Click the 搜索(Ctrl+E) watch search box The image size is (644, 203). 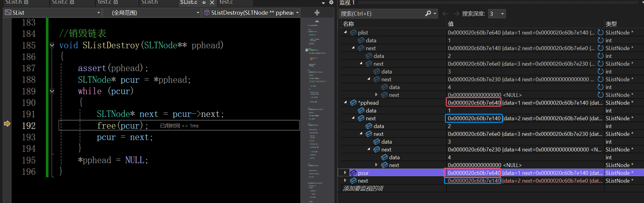click(x=382, y=13)
